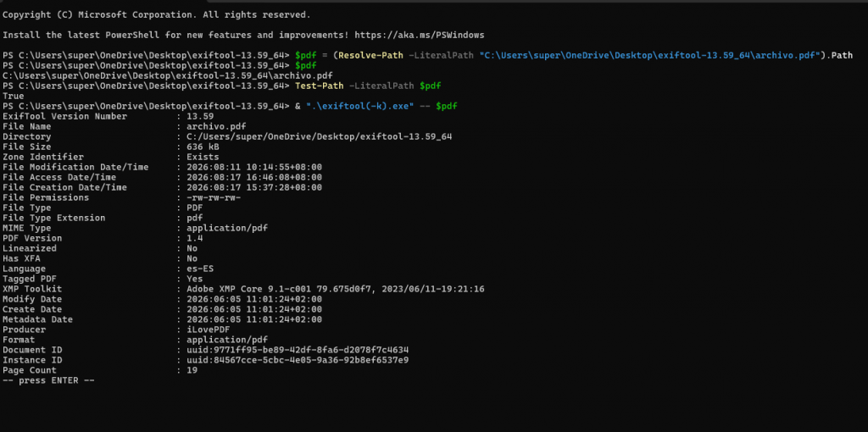Viewport: 868px width, 432px height.
Task: Click the MIME Type value application/pdf
Action: click(x=227, y=228)
